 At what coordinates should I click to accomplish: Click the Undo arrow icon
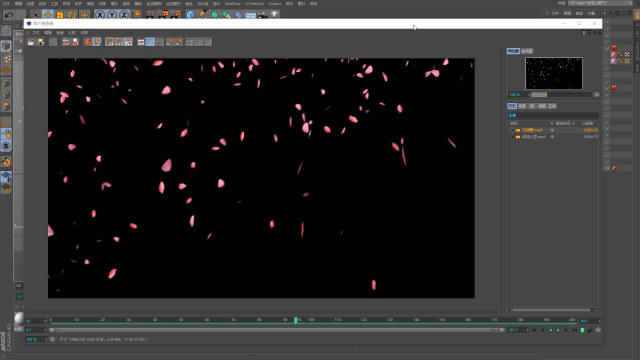point(9,15)
